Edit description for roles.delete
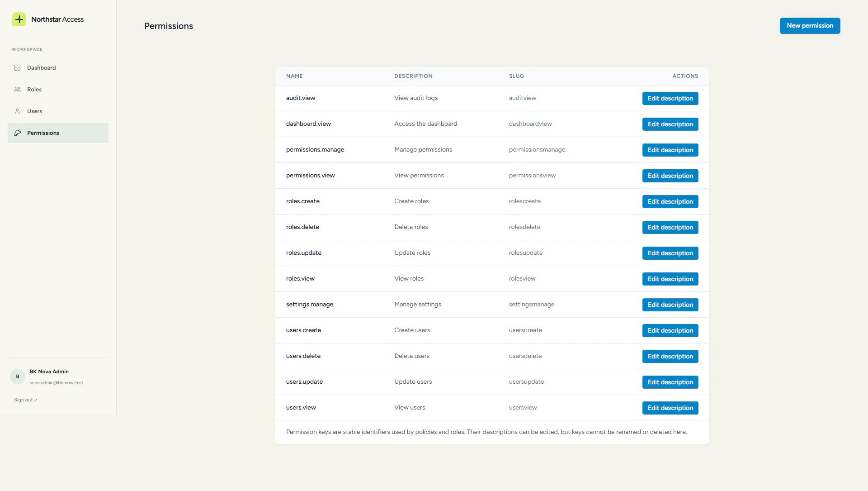Viewport: 868px width, 491px height. (670, 228)
